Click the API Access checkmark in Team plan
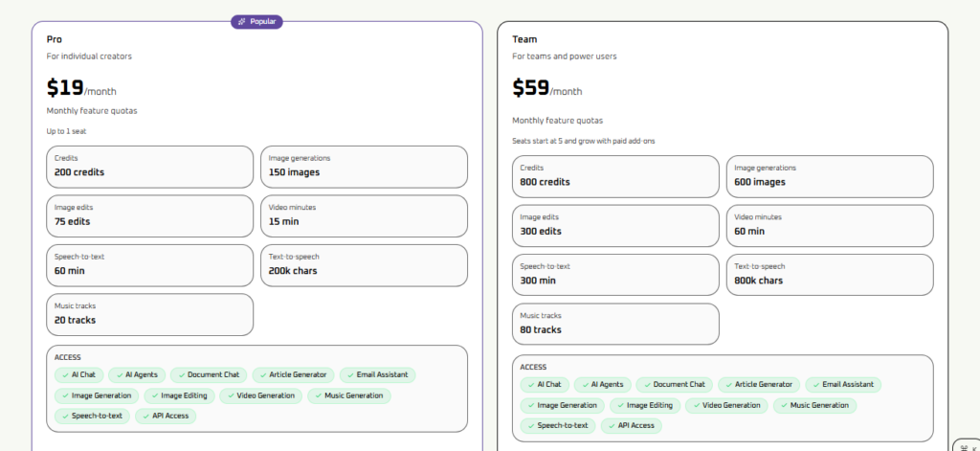Image resolution: width=980 pixels, height=451 pixels. coord(610,425)
